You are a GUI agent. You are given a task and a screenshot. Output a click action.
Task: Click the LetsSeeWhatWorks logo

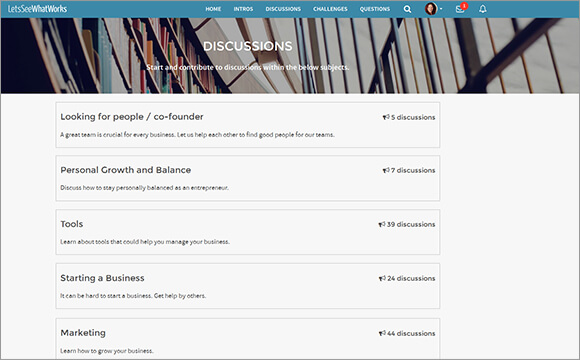tap(37, 9)
